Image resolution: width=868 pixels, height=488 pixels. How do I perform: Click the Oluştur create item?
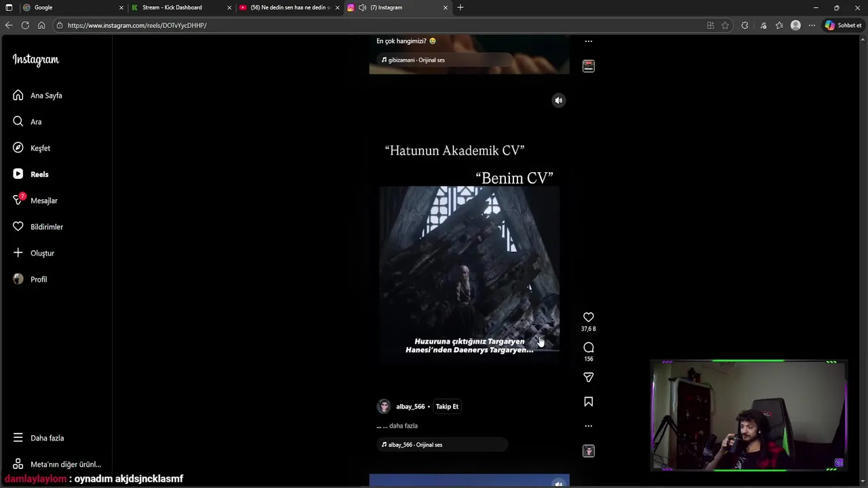point(42,253)
